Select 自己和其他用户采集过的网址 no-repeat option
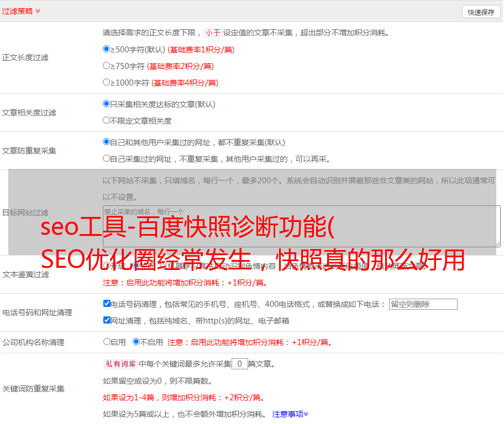This screenshot has height=424, width=504. [x=106, y=142]
